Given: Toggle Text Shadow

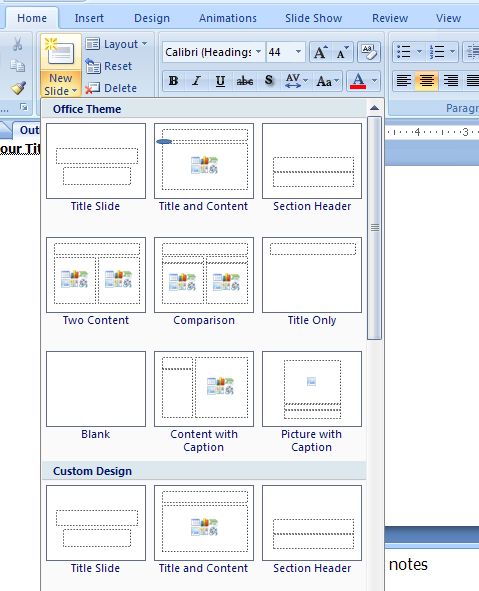Looking at the screenshot, I should pyautogui.click(x=269, y=81).
